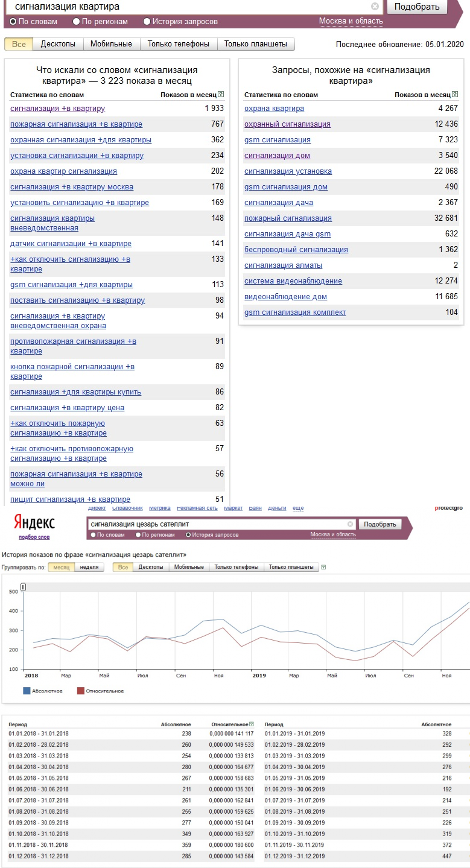Screen dimensions: 470x868
Task: Select 'По словам' radio in top search form
Action: 13,22
